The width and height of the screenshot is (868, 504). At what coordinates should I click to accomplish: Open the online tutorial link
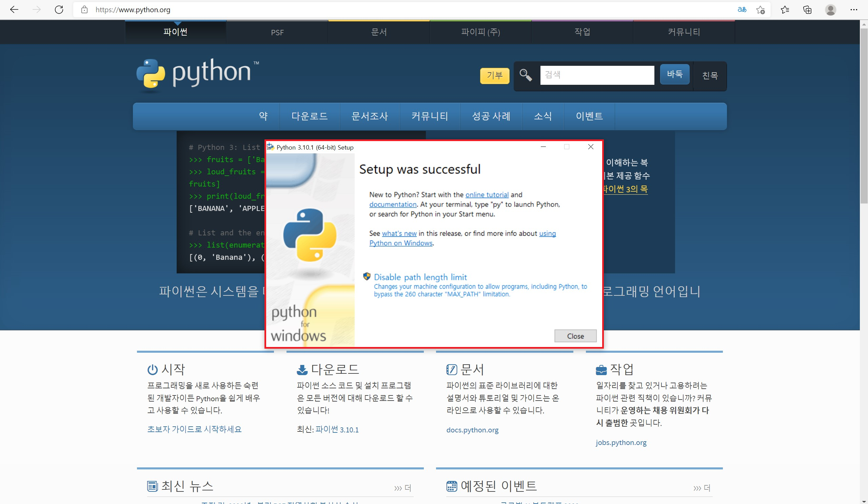(487, 195)
